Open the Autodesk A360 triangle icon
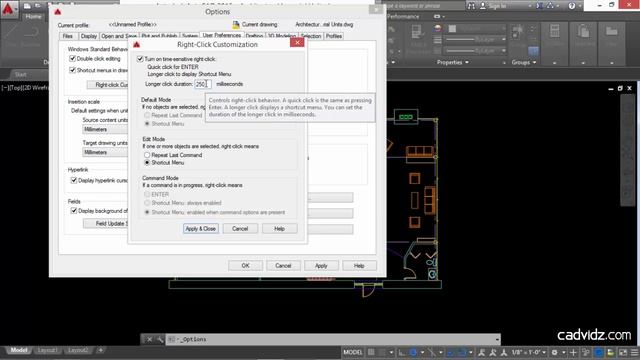Image resolution: width=640 pixels, height=360 pixels. [x=550, y=6]
